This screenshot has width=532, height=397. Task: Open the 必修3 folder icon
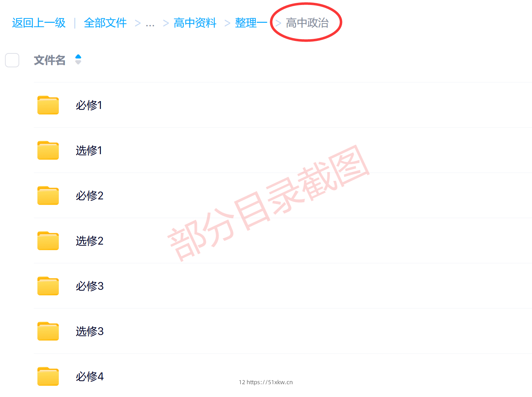(x=48, y=286)
